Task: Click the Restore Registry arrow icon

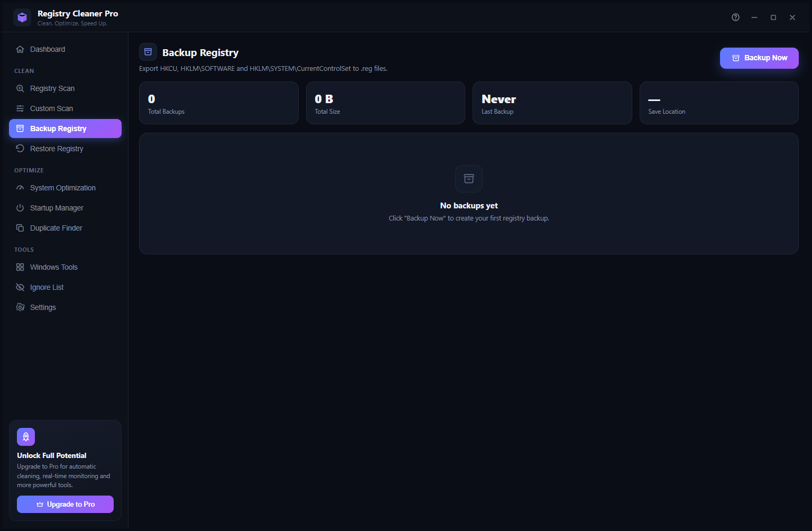Action: click(20, 149)
